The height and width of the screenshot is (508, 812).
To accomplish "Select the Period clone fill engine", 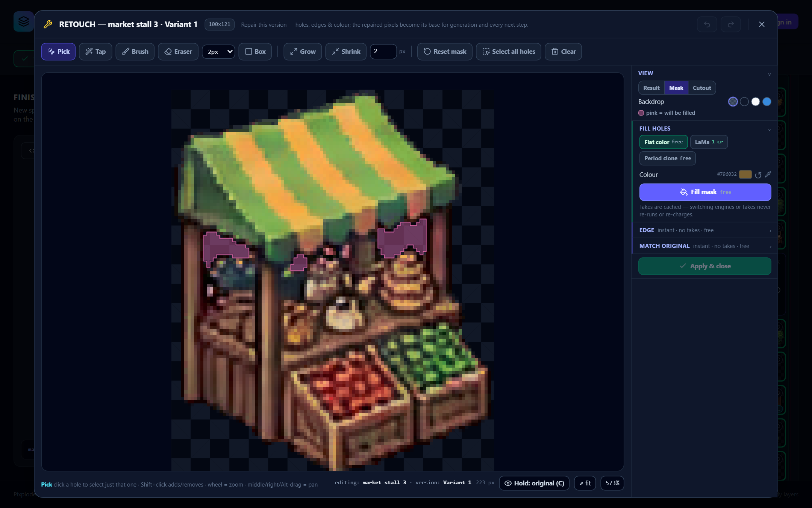I will pyautogui.click(x=668, y=158).
